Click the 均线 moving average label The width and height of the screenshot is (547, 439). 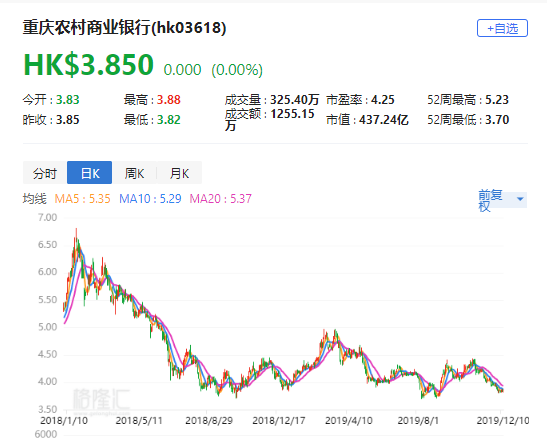35,199
